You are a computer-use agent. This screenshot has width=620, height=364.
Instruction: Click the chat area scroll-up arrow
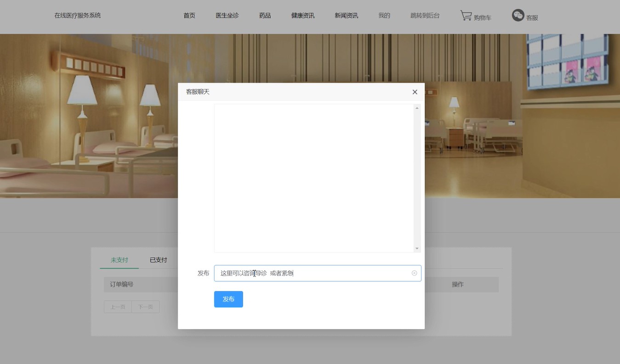[417, 108]
